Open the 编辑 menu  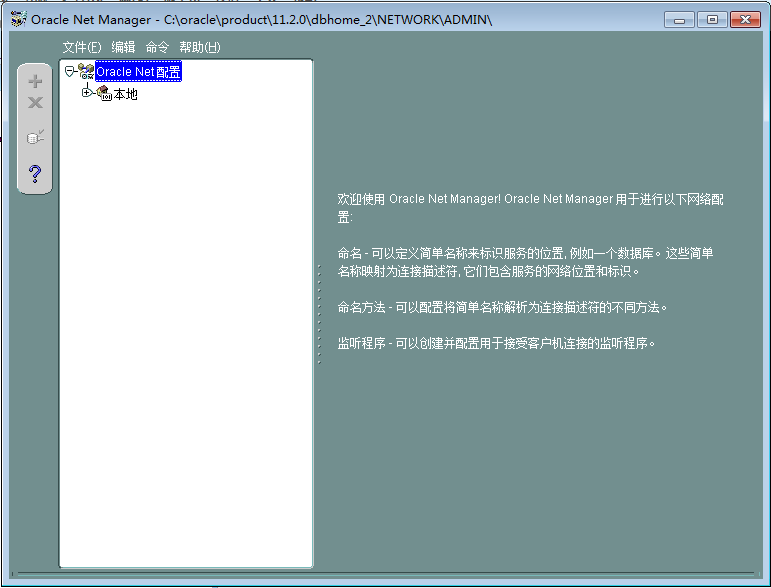[x=123, y=47]
